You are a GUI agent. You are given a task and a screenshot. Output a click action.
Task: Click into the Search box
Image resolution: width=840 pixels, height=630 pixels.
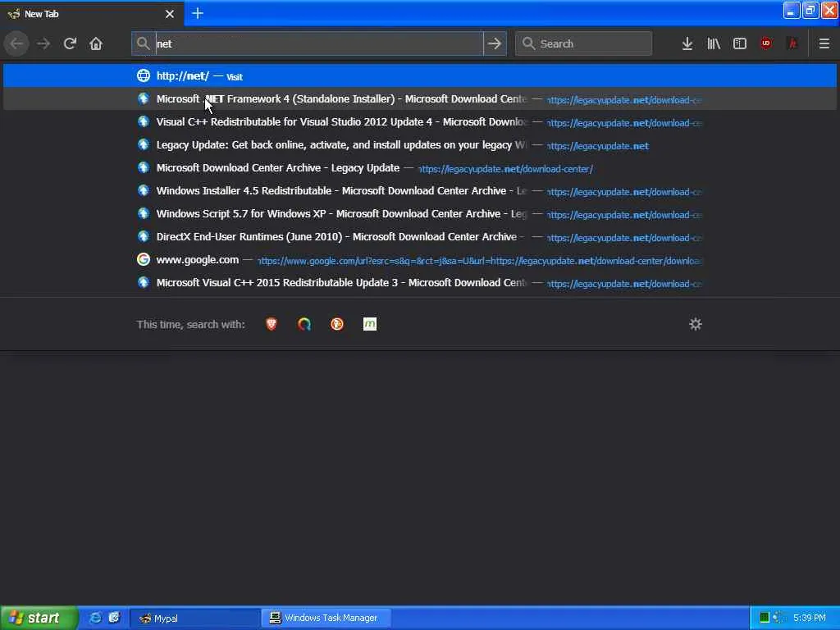583,43
